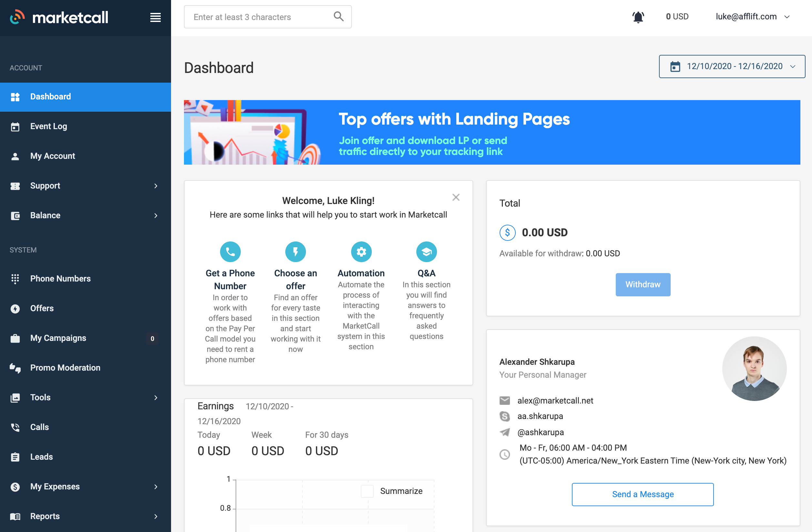Open Phone Numbers in the sidebar
Viewport: 812px width, 532px height.
[85, 279]
